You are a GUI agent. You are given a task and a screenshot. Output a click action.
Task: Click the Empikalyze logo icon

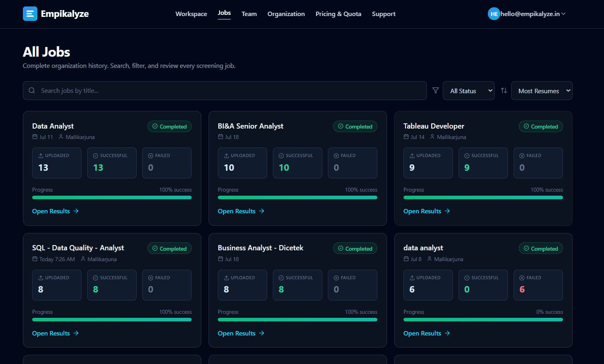click(x=30, y=14)
